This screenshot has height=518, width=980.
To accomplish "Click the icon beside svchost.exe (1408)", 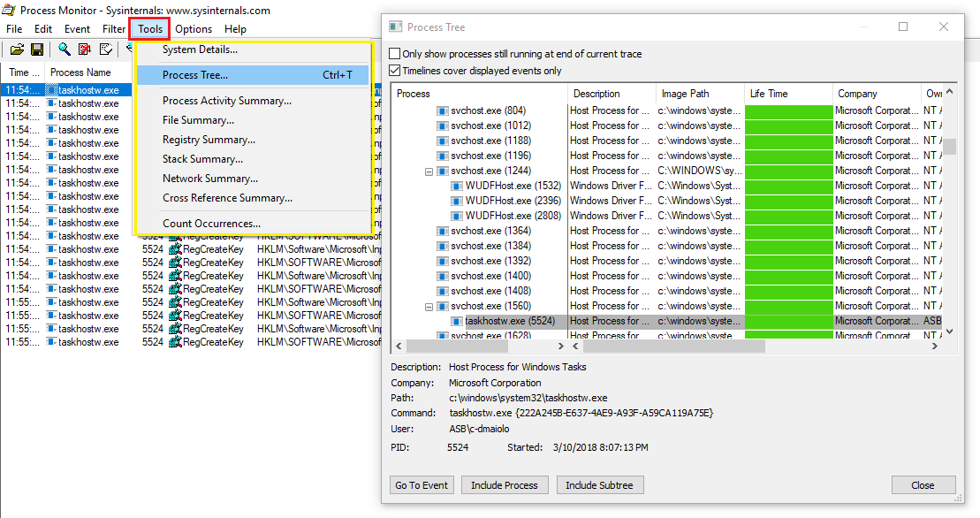I will pyautogui.click(x=442, y=291).
